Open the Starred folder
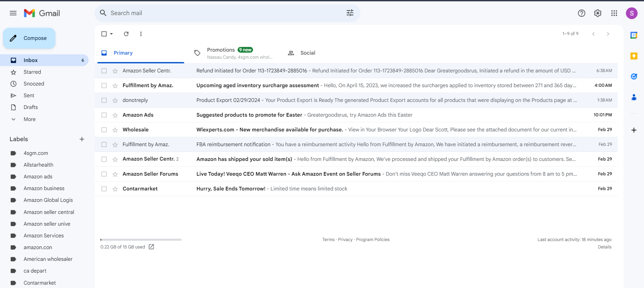 (x=44, y=72)
